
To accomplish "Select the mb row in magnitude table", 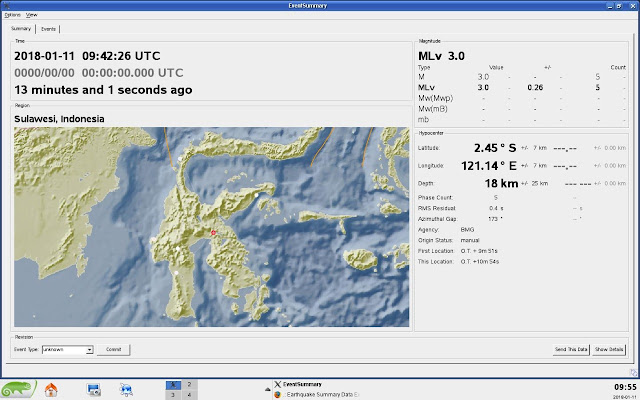I will point(522,120).
